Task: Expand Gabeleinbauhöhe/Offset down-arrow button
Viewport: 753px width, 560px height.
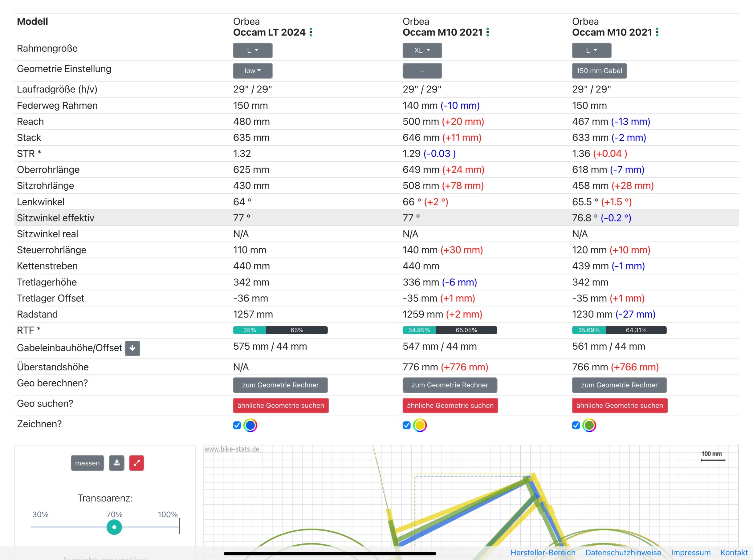Action: tap(132, 348)
